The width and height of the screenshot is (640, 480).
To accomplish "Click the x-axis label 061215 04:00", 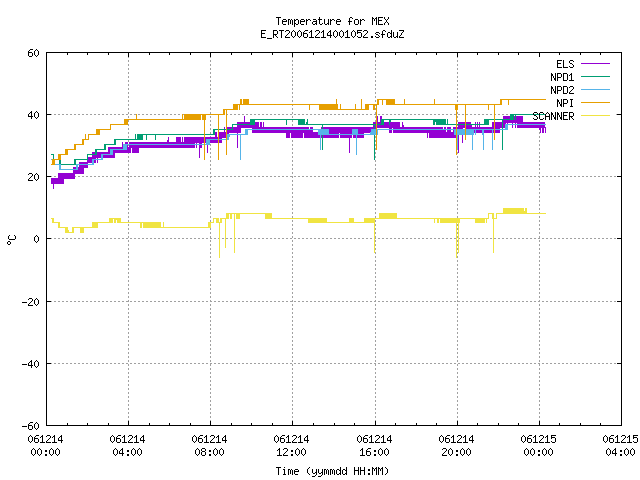I will (x=620, y=446).
